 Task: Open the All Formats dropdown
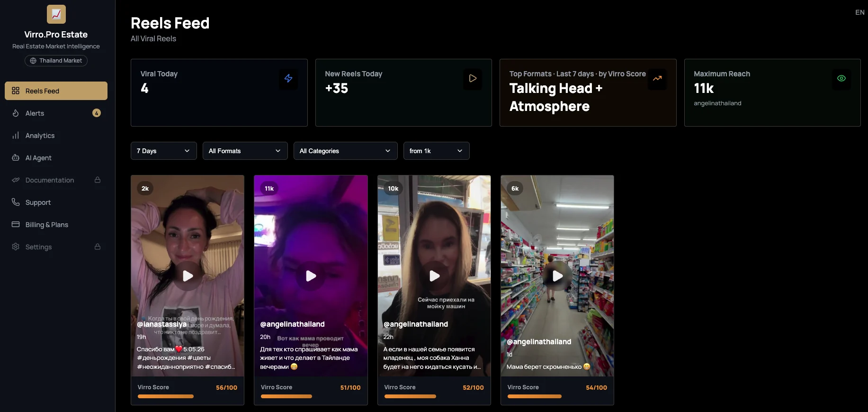245,151
